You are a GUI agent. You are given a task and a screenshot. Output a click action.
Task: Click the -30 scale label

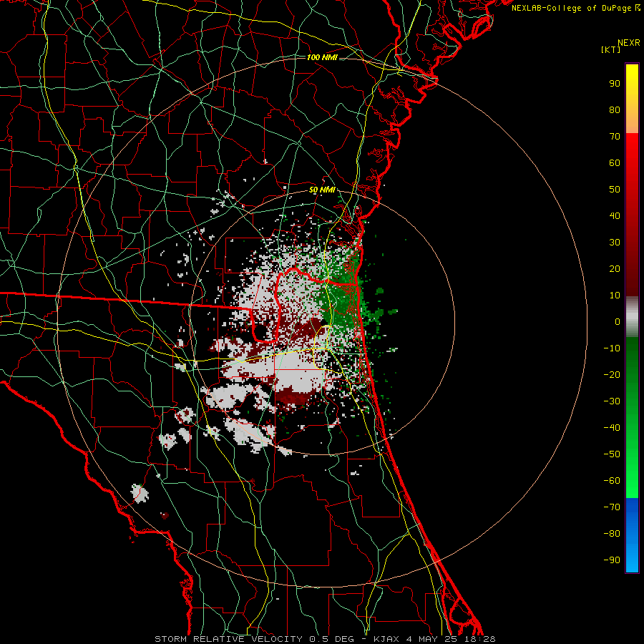[x=612, y=401]
